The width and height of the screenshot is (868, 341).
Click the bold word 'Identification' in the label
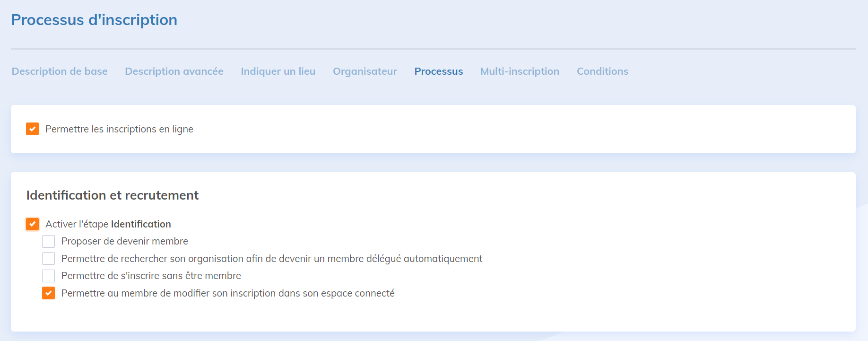(x=141, y=224)
